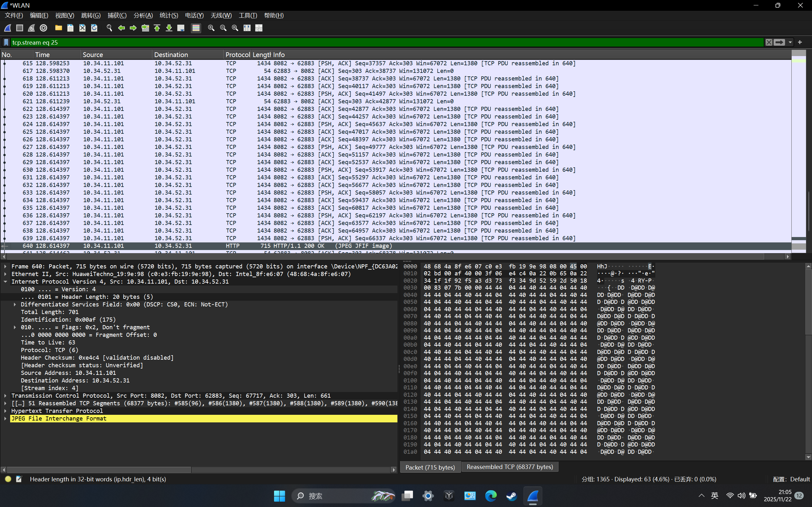Start a new live capture

click(7, 28)
